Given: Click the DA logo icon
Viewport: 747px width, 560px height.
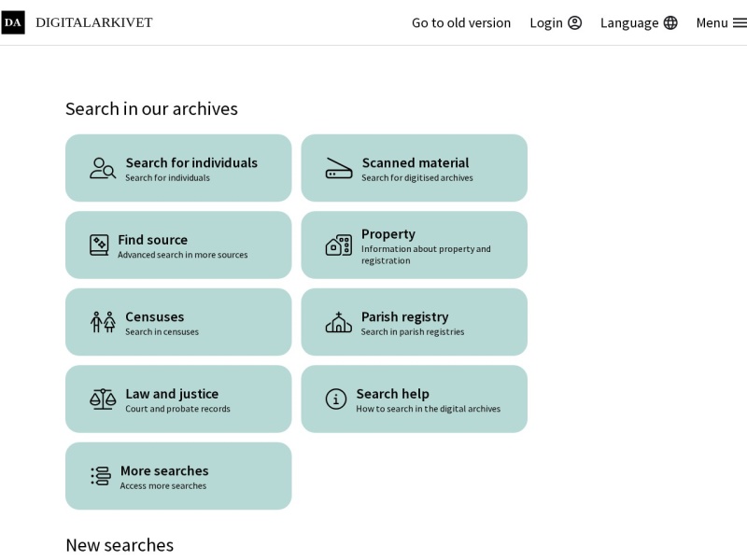Looking at the screenshot, I should [13, 22].
